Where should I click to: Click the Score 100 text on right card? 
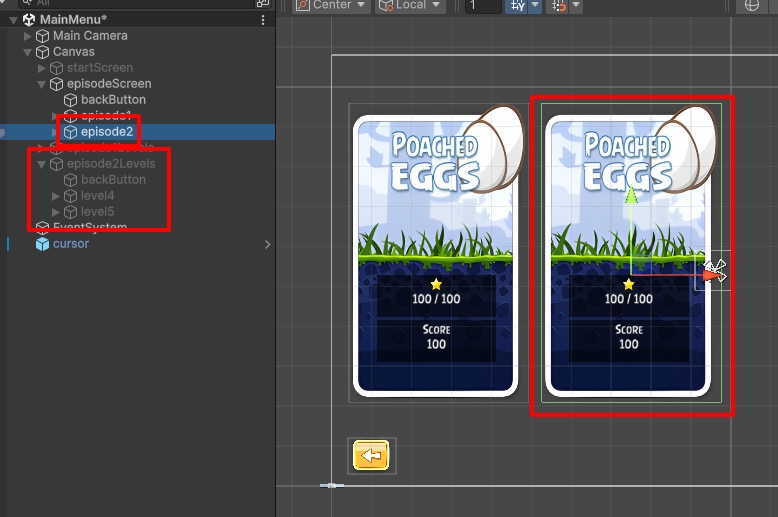[629, 337]
